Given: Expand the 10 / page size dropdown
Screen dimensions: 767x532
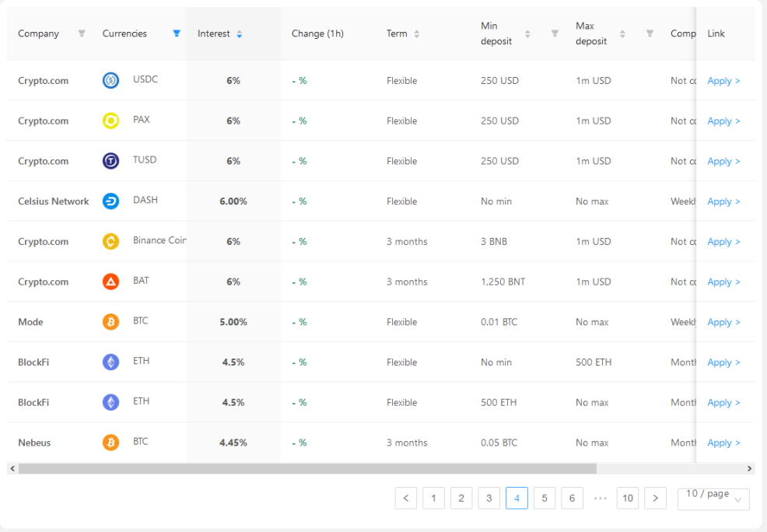Looking at the screenshot, I should 713,499.
